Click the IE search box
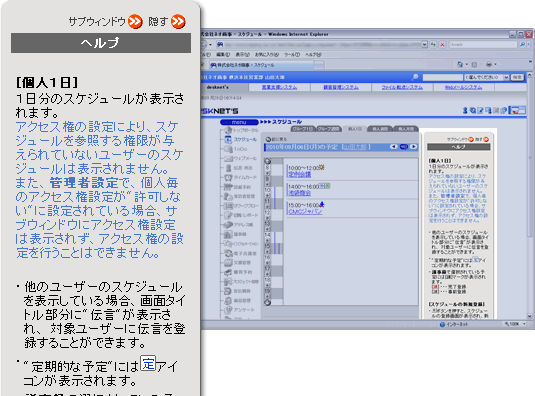Image resolution: width=535 pixels, height=396 pixels. 483,44
